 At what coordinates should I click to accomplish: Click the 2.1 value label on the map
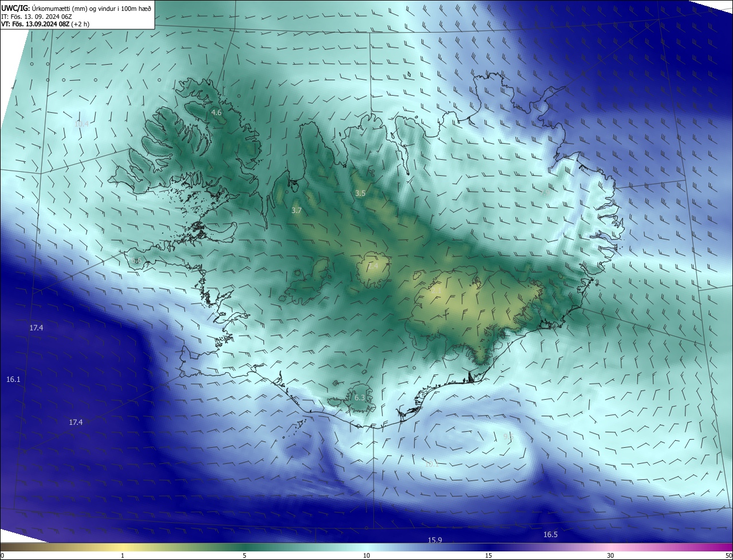pyautogui.click(x=436, y=290)
